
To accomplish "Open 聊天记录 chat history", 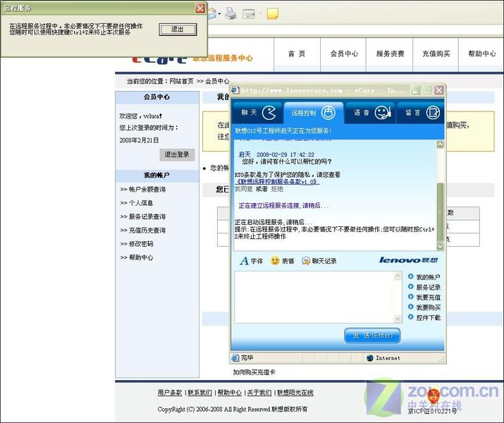I will tap(319, 261).
